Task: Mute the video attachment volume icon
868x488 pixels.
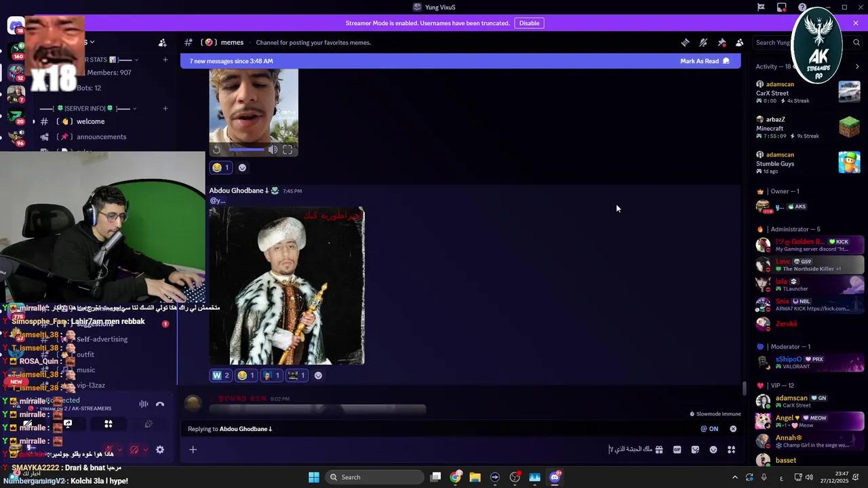Action: coord(272,150)
